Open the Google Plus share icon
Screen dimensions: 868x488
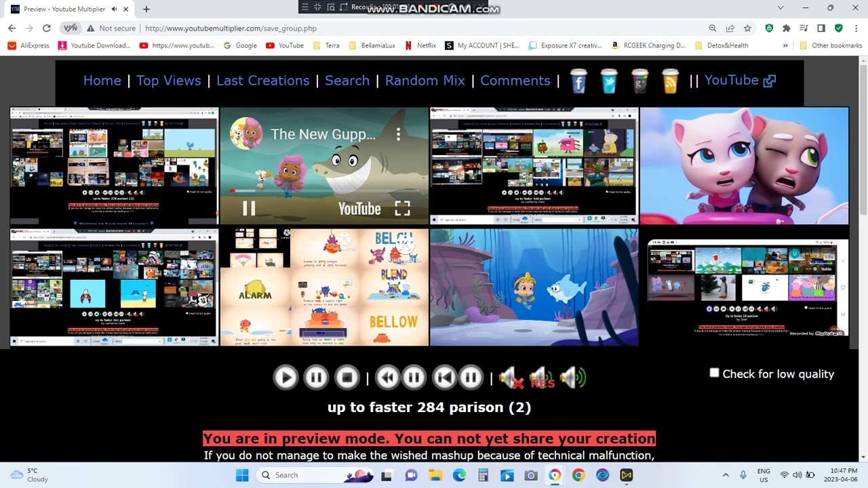[640, 81]
